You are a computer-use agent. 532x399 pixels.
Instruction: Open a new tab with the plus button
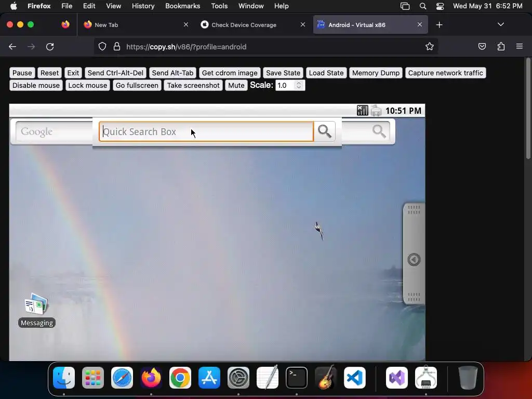[x=440, y=25]
